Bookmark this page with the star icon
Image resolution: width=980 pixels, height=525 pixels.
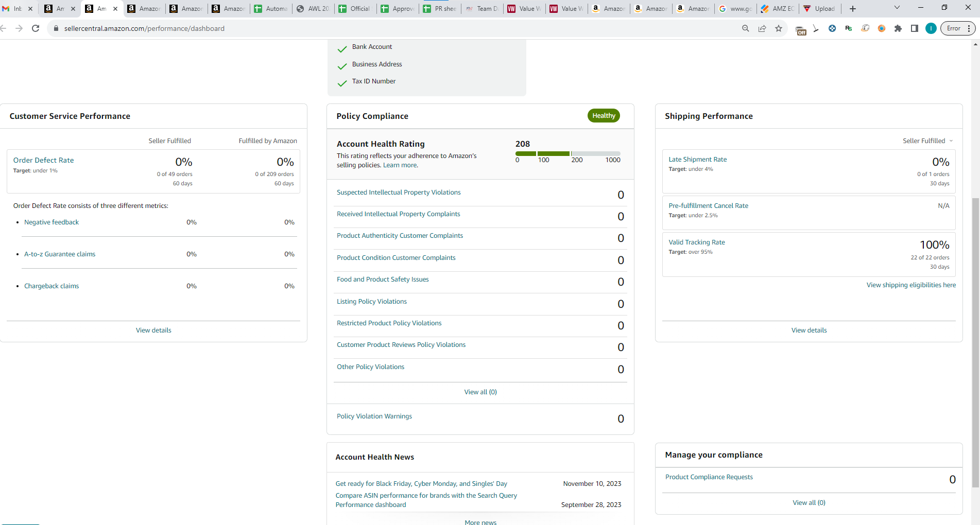coord(779,28)
